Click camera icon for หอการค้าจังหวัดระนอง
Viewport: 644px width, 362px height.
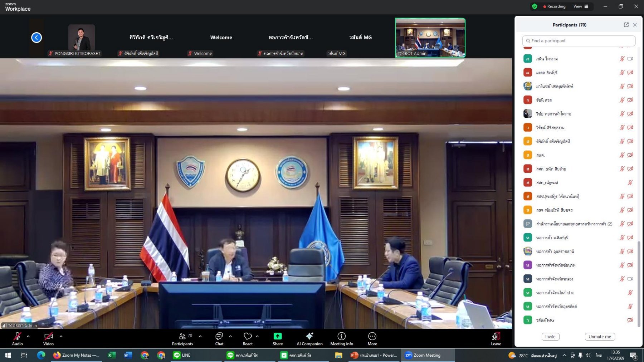[x=630, y=279]
